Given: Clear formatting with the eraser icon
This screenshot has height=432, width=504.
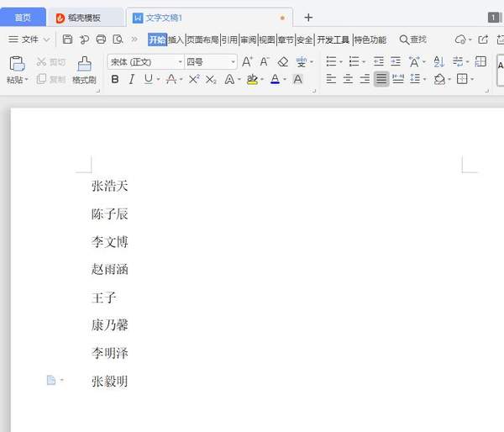Looking at the screenshot, I should (283, 61).
